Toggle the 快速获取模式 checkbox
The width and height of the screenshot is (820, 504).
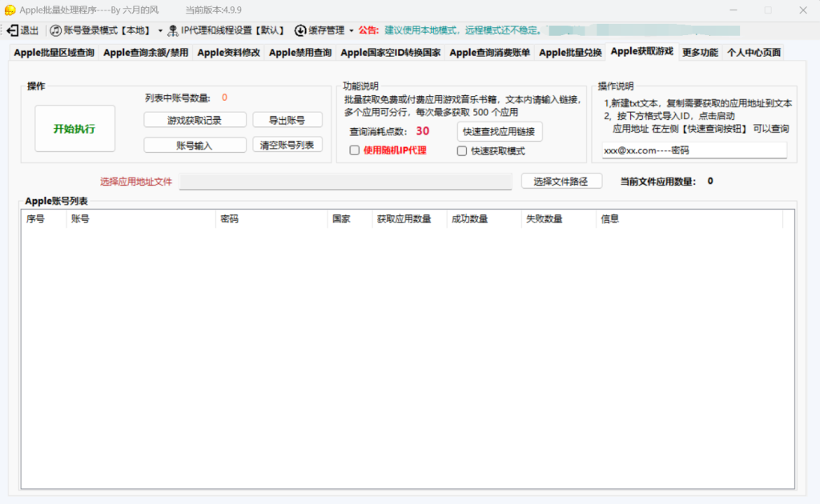coord(462,150)
